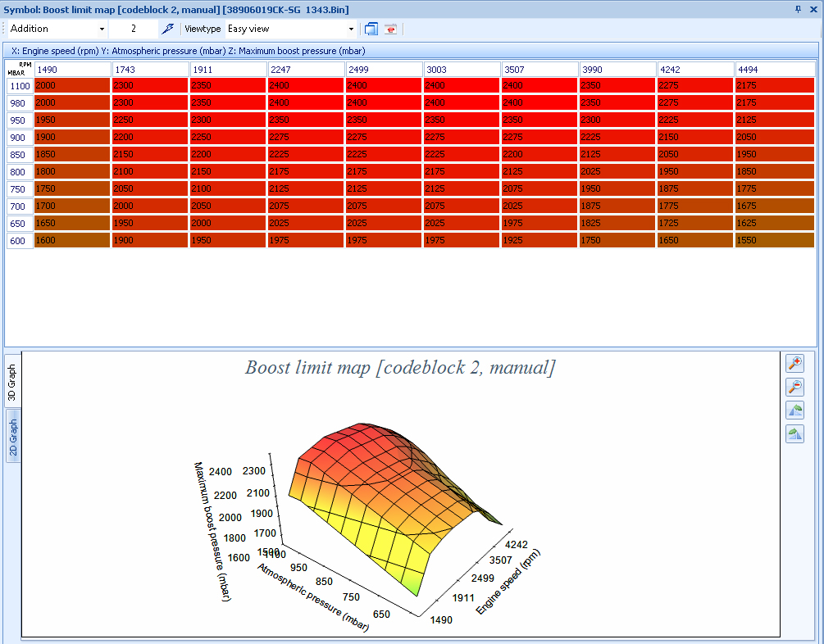
Task: Click the red icon after the cascade windows button
Action: tap(391, 29)
